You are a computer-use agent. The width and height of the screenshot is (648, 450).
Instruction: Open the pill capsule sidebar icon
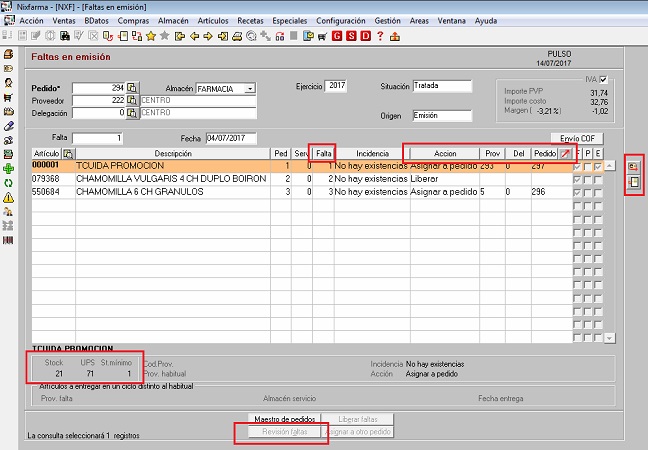coord(8,126)
